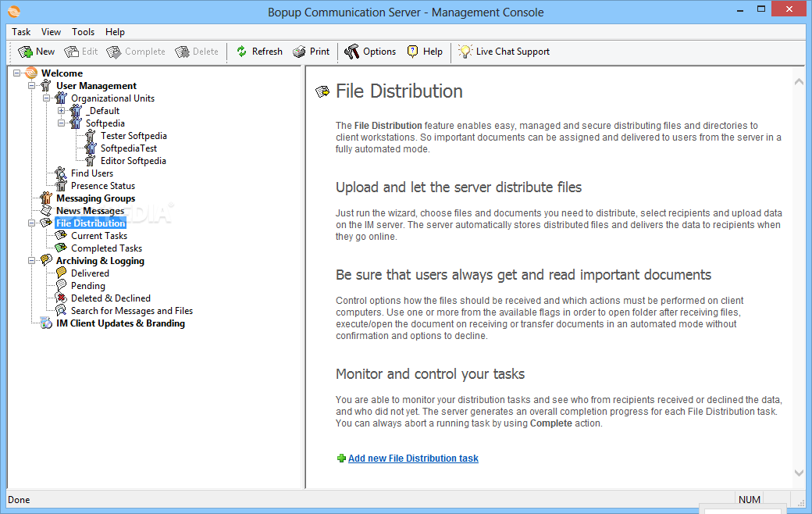Viewport: 812px width, 514px height.
Task: Click the Tester Softpedia user icon
Action: 91,136
